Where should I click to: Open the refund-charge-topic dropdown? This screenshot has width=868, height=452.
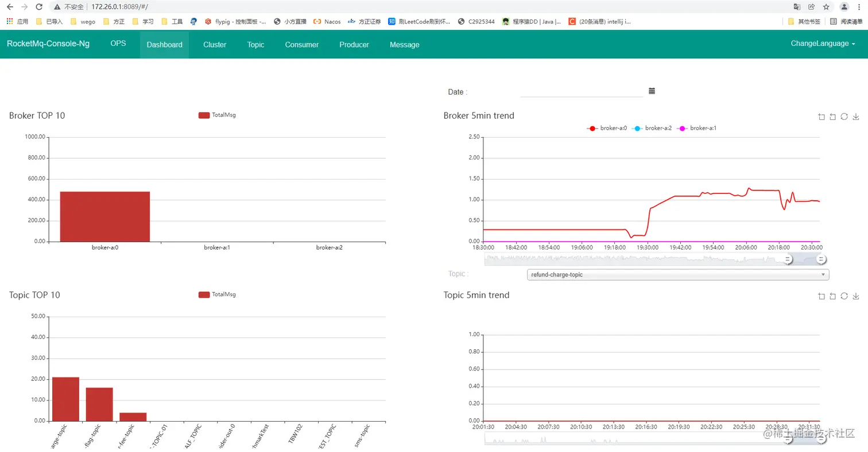tap(678, 275)
